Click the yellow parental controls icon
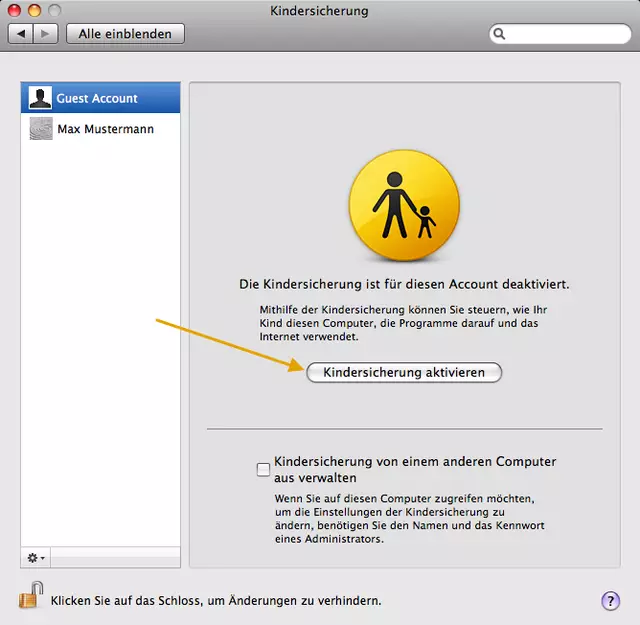The height and width of the screenshot is (625, 640). coord(404,207)
